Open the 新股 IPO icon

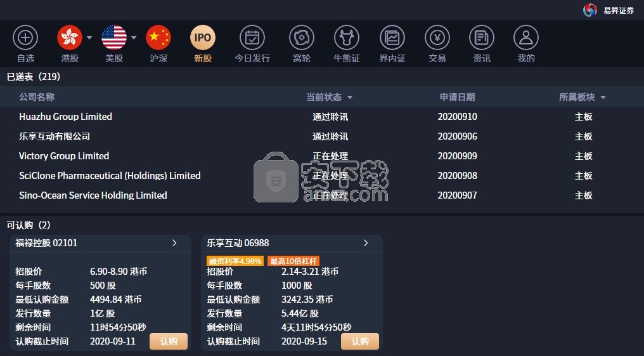tap(203, 37)
